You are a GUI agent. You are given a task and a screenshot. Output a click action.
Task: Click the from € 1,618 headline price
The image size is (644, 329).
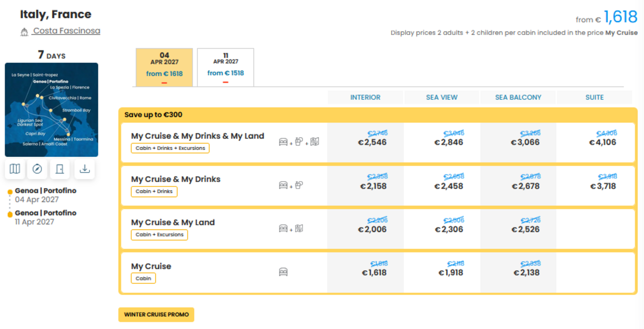point(607,17)
